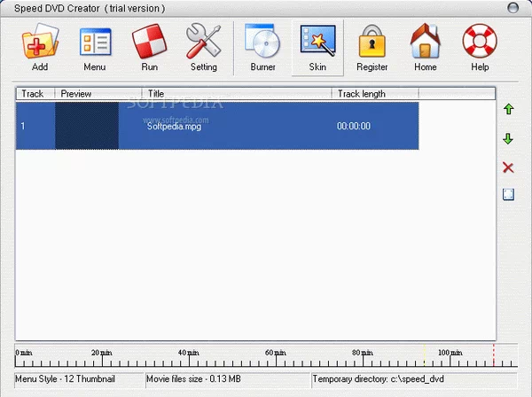
Task: Go to the Home house icon
Action: 426,41
